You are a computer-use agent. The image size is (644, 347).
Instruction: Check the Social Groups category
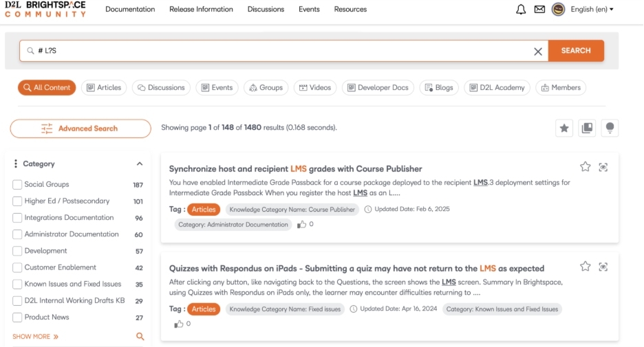pyautogui.click(x=17, y=185)
